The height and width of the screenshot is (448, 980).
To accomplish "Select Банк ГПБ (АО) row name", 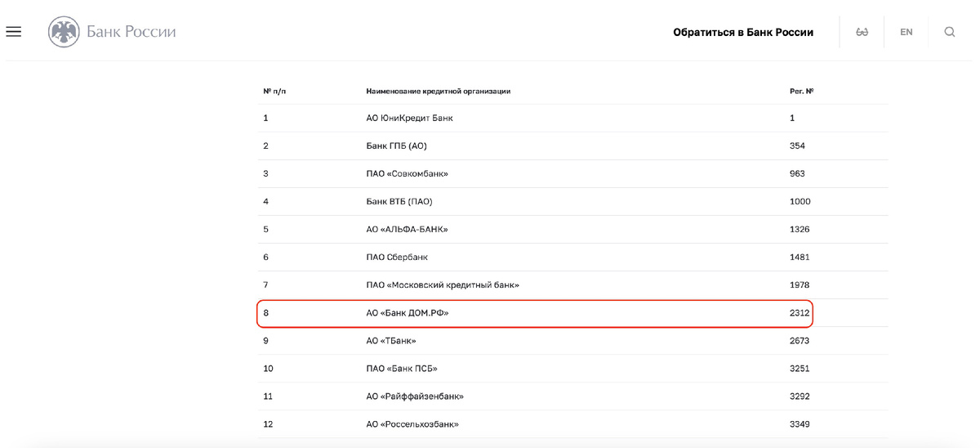I will tap(396, 146).
